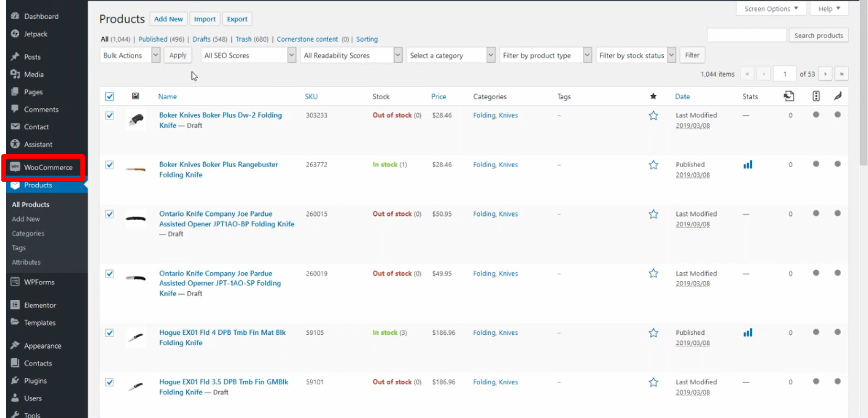Click the featured star for Boker Plus Rangebuster
The image size is (868, 418).
[653, 165]
